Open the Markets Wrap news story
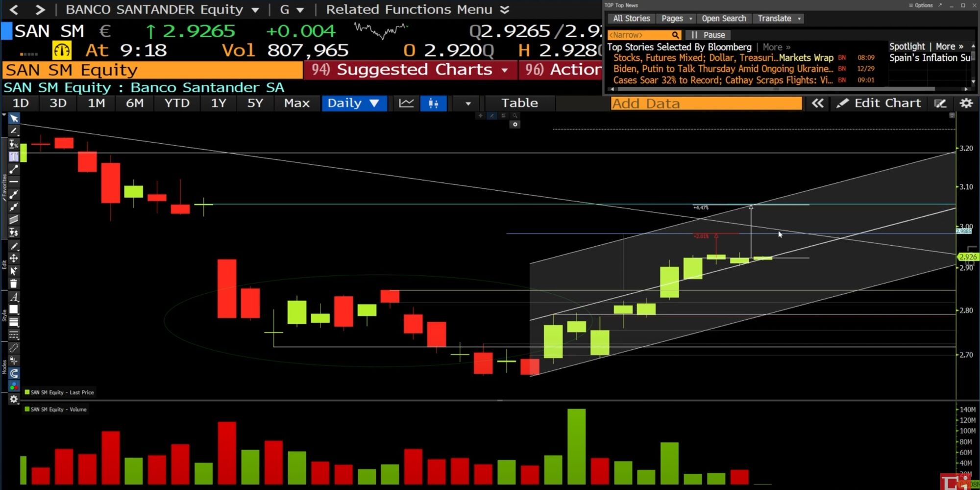Image resolution: width=980 pixels, height=490 pixels. point(723,58)
